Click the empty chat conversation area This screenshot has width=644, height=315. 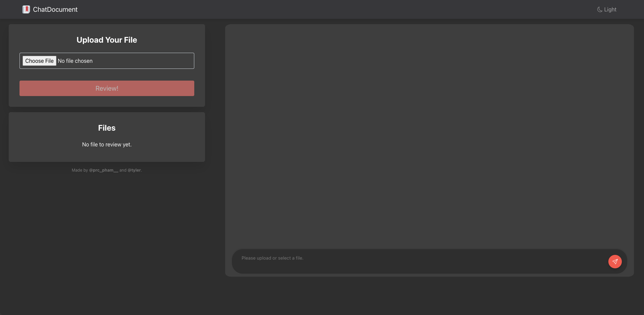point(429,134)
